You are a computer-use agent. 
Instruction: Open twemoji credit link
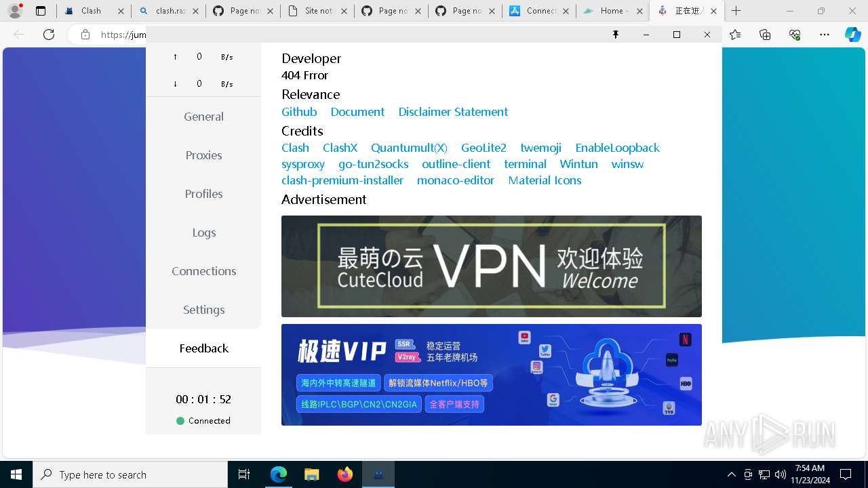[x=540, y=148]
